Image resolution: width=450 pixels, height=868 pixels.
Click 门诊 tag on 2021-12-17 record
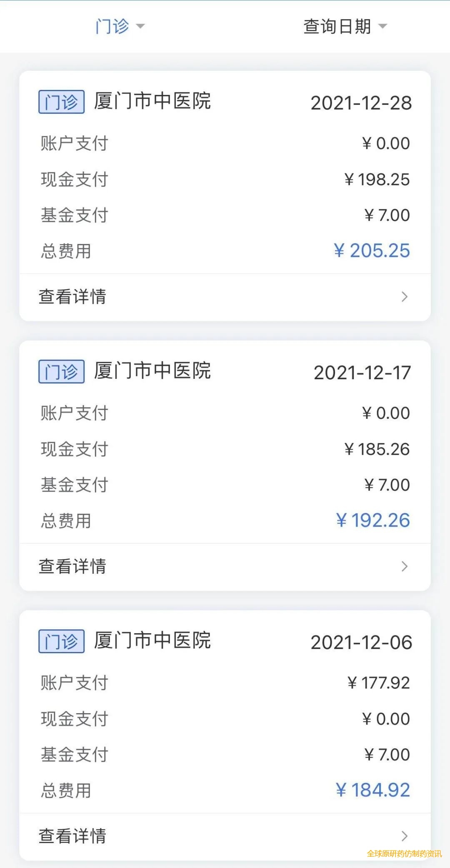[61, 372]
